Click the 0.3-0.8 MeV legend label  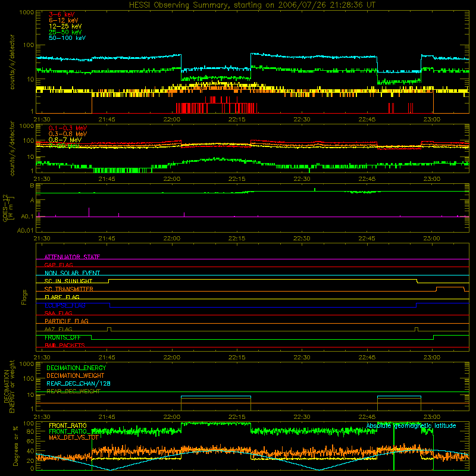point(68,134)
